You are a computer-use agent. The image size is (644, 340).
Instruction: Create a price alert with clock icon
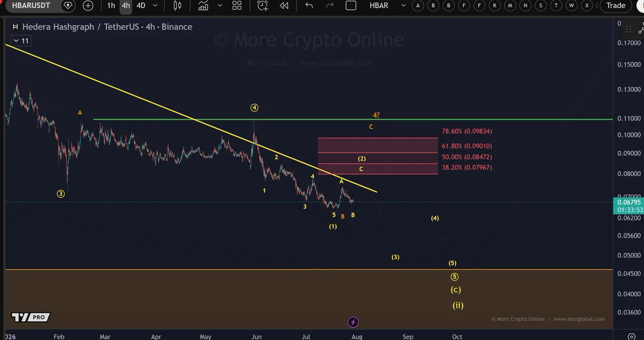(x=262, y=5)
